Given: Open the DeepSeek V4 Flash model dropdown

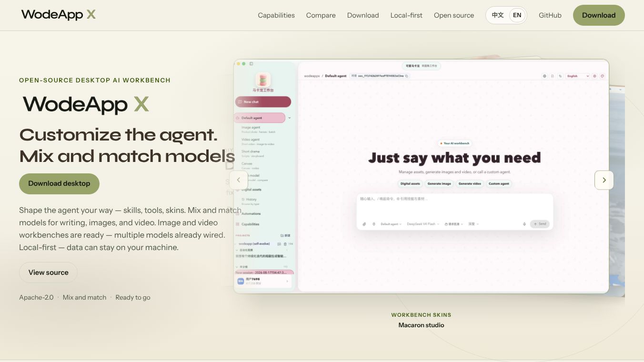Looking at the screenshot, I should (423, 224).
